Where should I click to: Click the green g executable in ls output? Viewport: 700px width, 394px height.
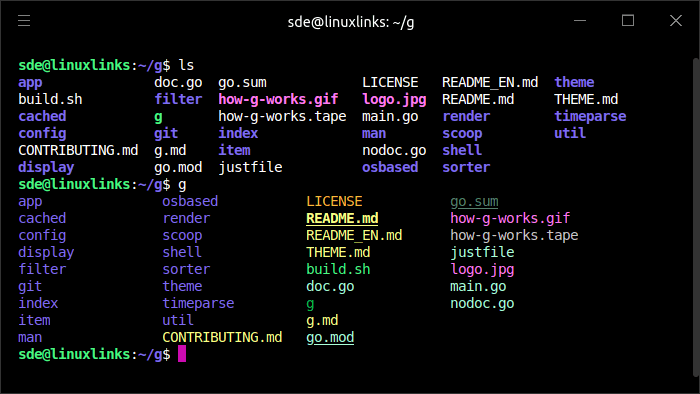click(x=158, y=117)
